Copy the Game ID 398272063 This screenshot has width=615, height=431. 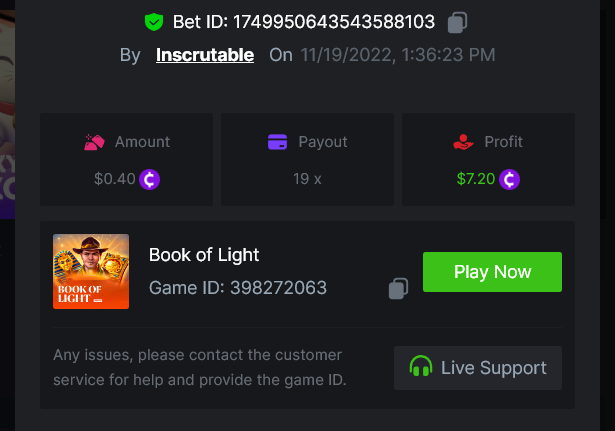pos(398,288)
